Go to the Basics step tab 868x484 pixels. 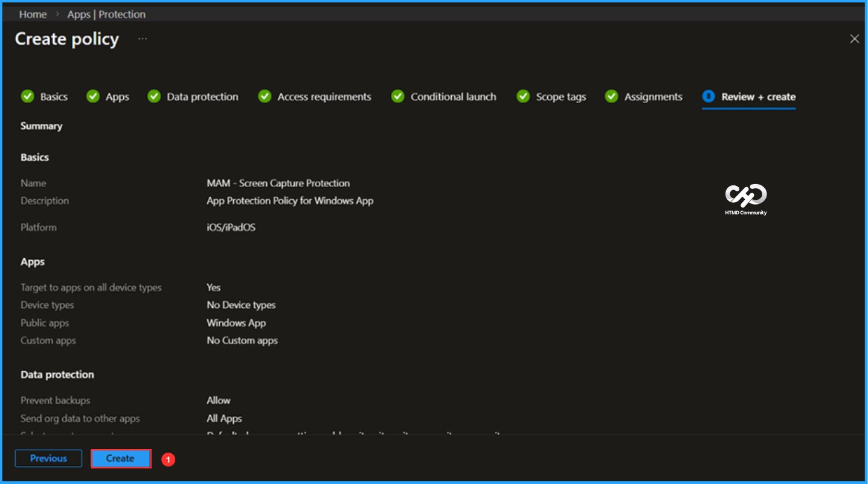click(x=54, y=97)
